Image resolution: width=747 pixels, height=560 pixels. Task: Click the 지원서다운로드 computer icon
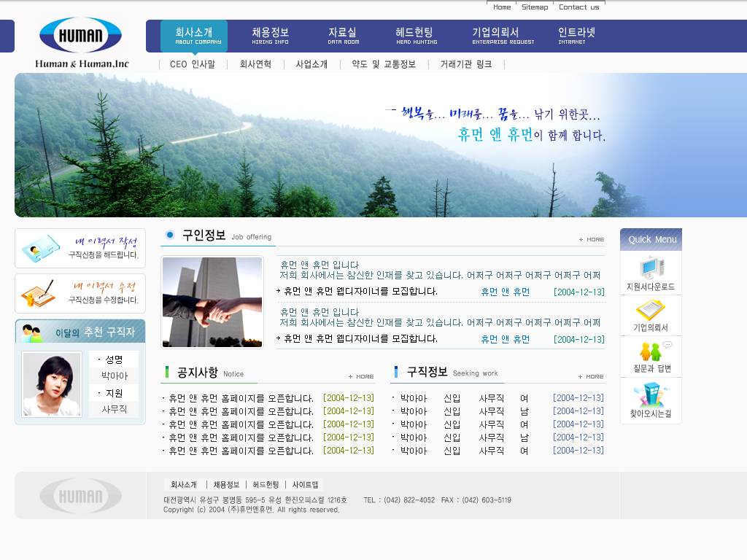coord(651,268)
